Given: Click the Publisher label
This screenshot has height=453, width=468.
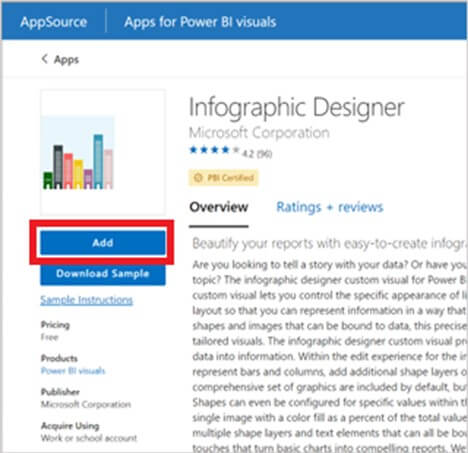Looking at the screenshot, I should 60,392.
